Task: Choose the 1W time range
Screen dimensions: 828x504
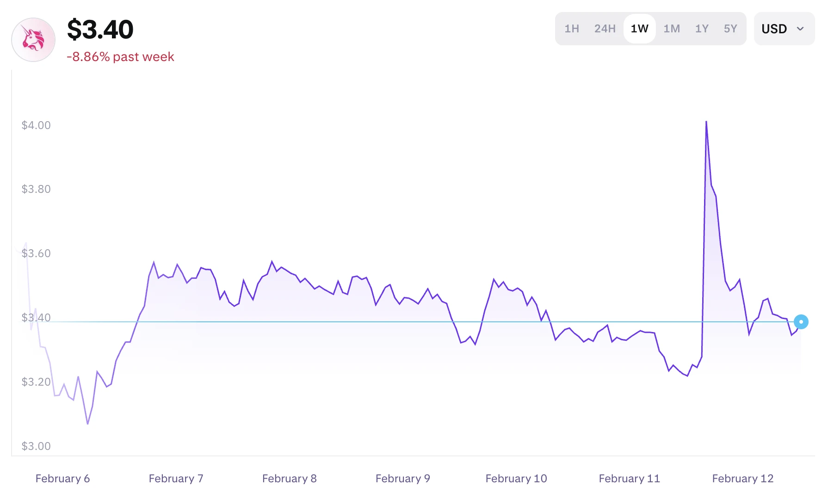Action: [x=639, y=29]
